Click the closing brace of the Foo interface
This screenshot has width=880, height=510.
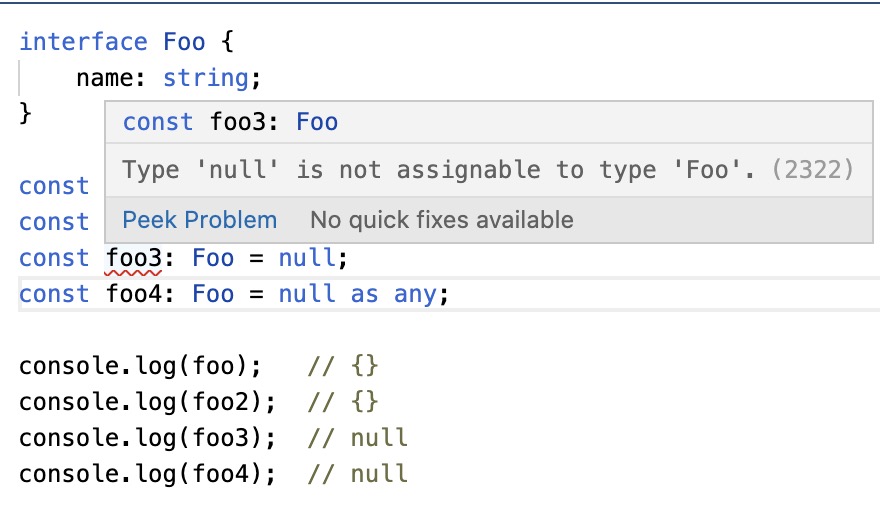click(25, 114)
